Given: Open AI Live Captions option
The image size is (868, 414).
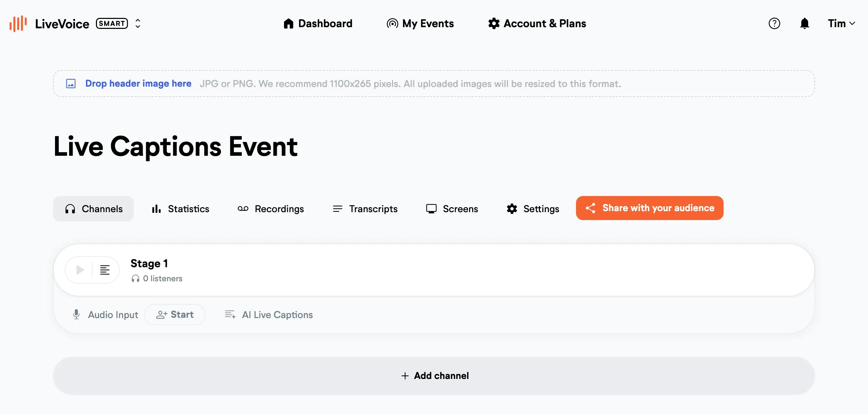Looking at the screenshot, I should (269, 315).
